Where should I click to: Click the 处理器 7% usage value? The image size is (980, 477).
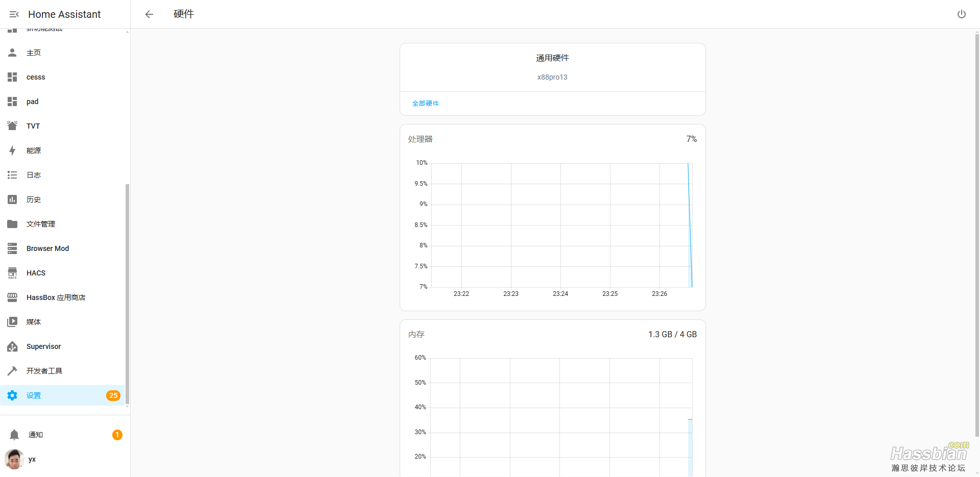pyautogui.click(x=692, y=139)
